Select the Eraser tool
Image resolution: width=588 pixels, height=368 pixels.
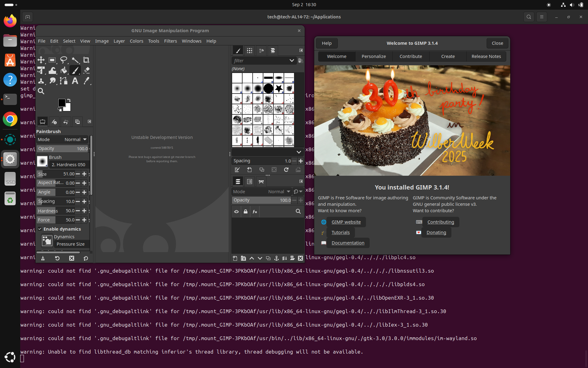pyautogui.click(x=86, y=71)
